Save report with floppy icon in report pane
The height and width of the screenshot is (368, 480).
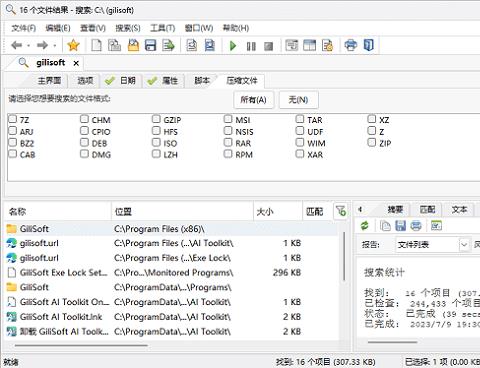(401, 226)
